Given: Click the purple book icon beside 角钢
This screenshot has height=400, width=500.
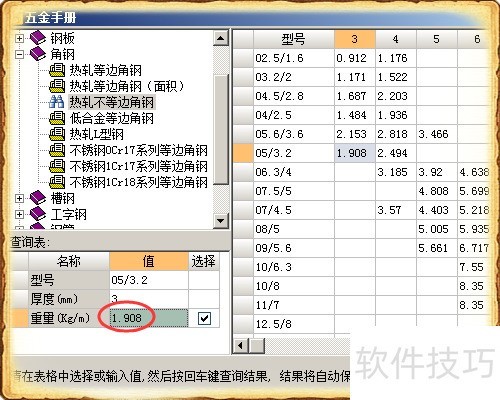Looking at the screenshot, I should pos(38,54).
